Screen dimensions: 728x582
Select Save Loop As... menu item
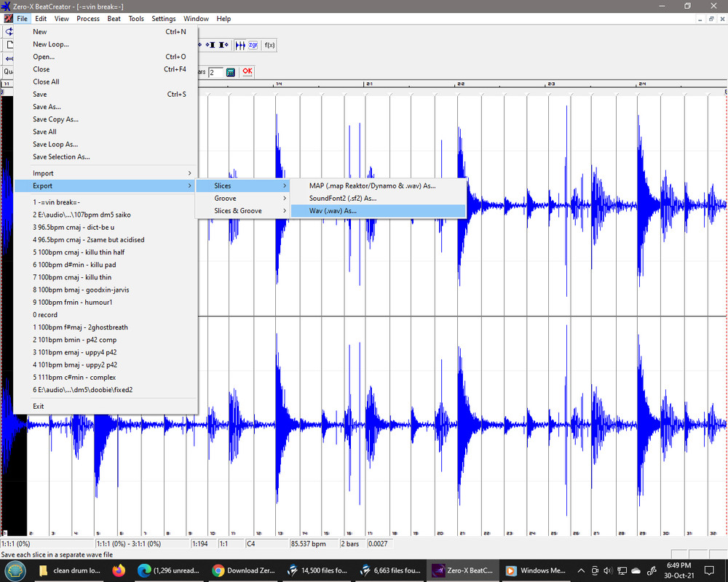106,144
